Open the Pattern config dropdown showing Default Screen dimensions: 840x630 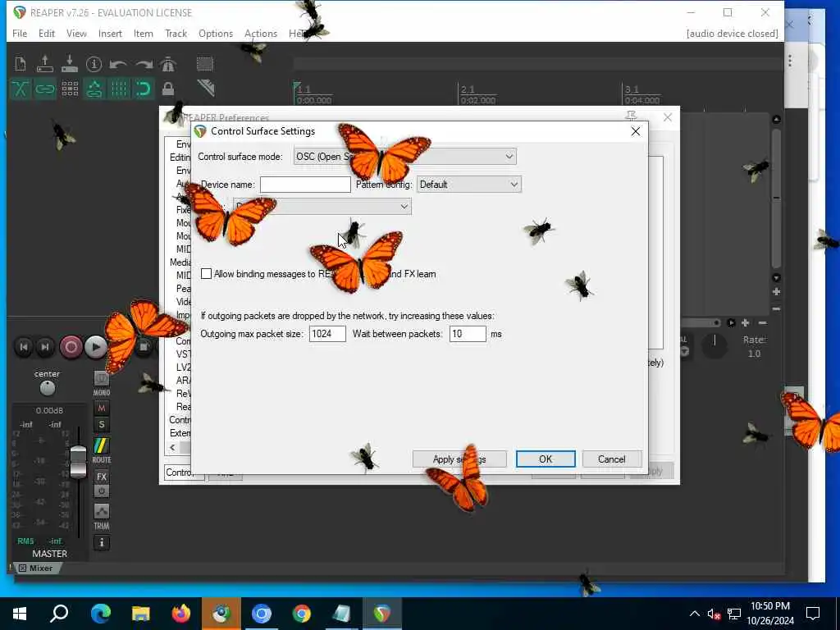click(x=468, y=185)
